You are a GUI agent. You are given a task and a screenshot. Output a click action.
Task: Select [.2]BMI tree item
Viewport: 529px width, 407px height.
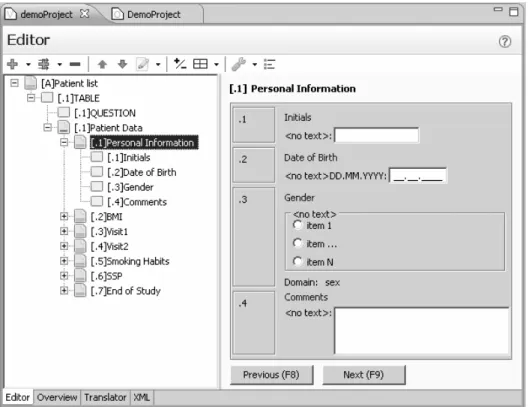point(107,217)
